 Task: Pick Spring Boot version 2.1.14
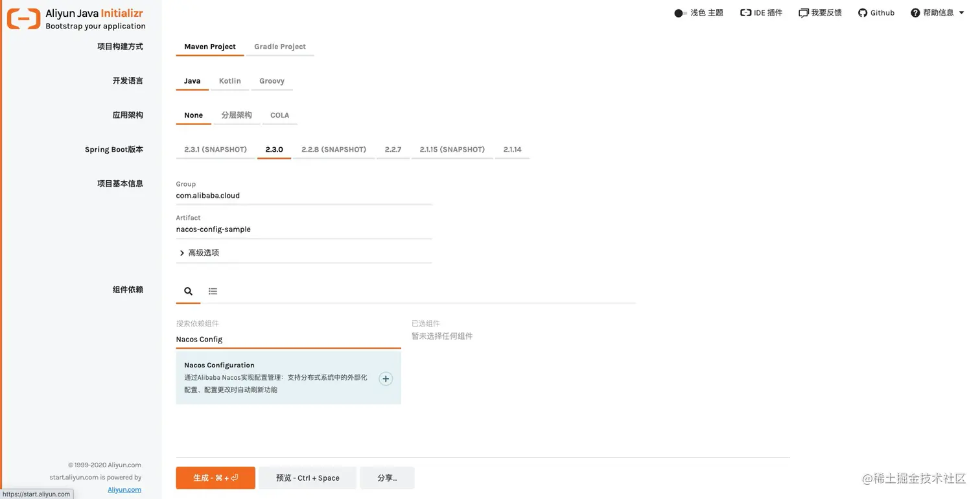coord(513,150)
